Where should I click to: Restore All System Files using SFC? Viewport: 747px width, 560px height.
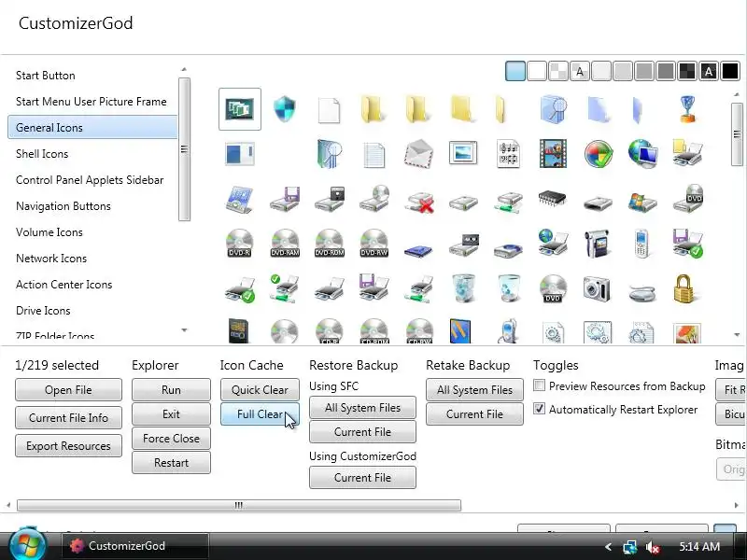[362, 408]
